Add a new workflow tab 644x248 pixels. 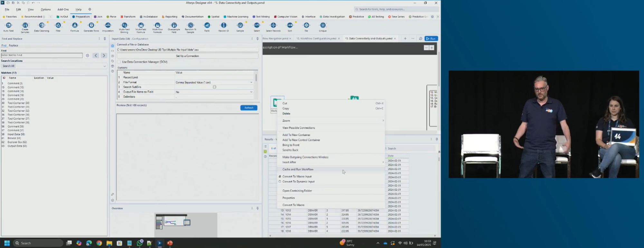(x=405, y=39)
